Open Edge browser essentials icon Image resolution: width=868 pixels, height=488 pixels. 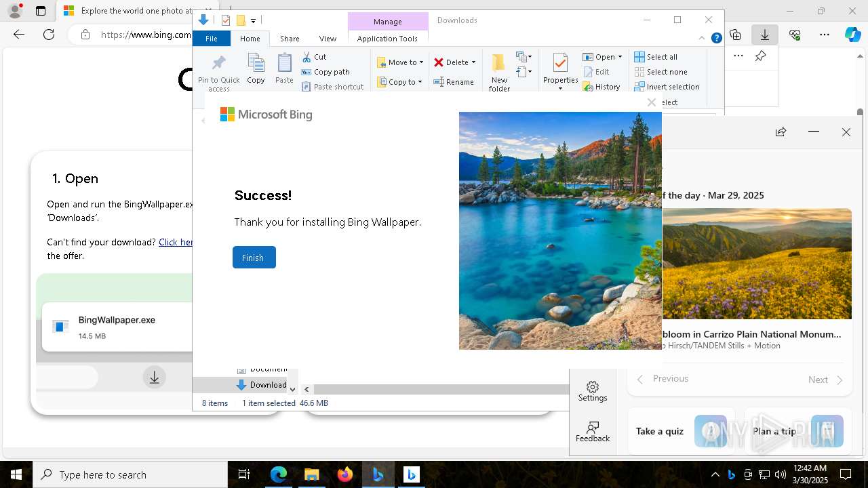pyautogui.click(x=795, y=35)
